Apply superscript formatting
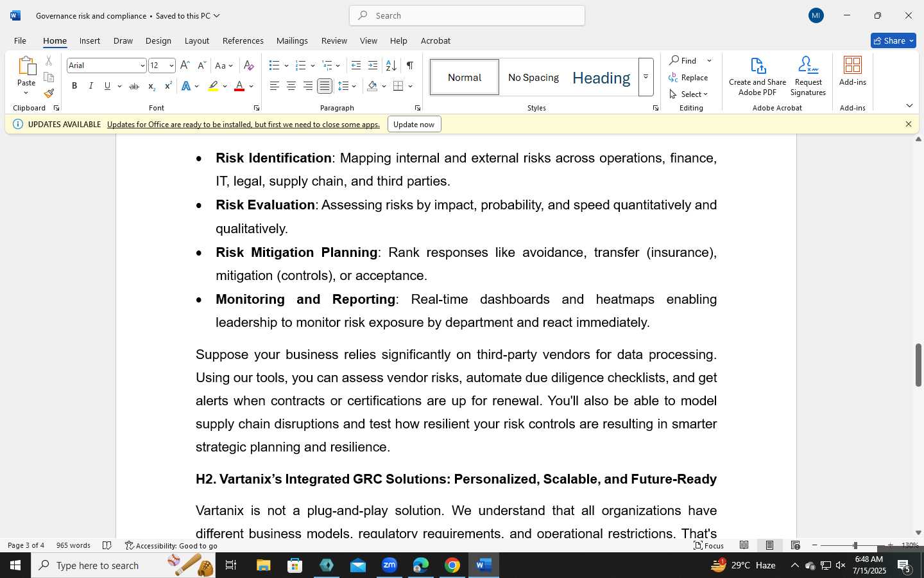 (168, 86)
